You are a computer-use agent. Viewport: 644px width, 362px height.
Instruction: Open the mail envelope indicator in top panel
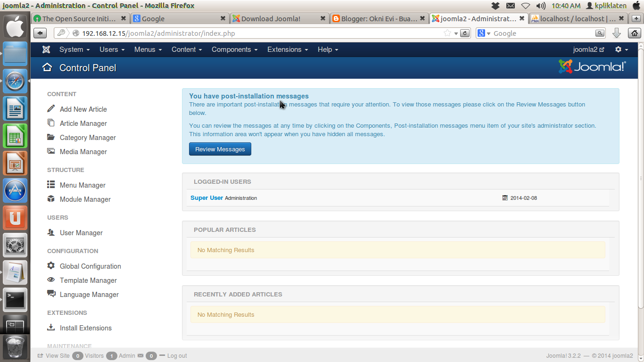pyautogui.click(x=511, y=6)
